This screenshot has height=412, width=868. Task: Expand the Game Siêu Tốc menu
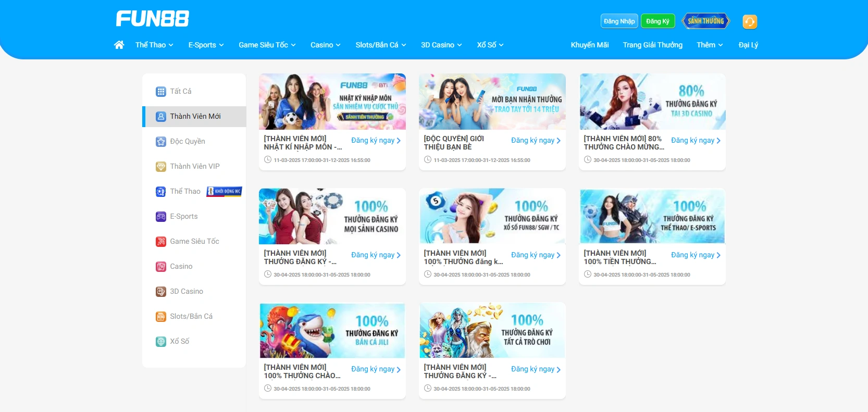pos(267,45)
